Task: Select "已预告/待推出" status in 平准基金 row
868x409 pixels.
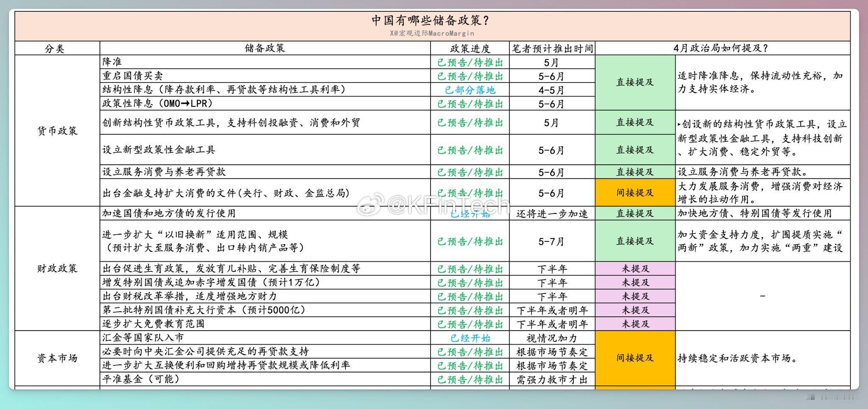Action: [x=470, y=379]
